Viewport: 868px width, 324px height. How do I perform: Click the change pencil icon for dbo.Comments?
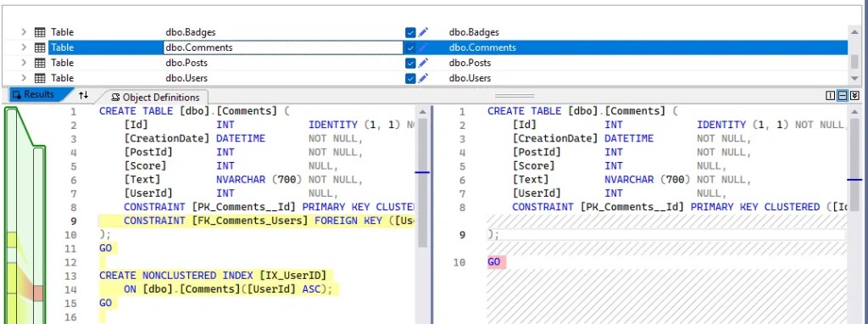424,47
